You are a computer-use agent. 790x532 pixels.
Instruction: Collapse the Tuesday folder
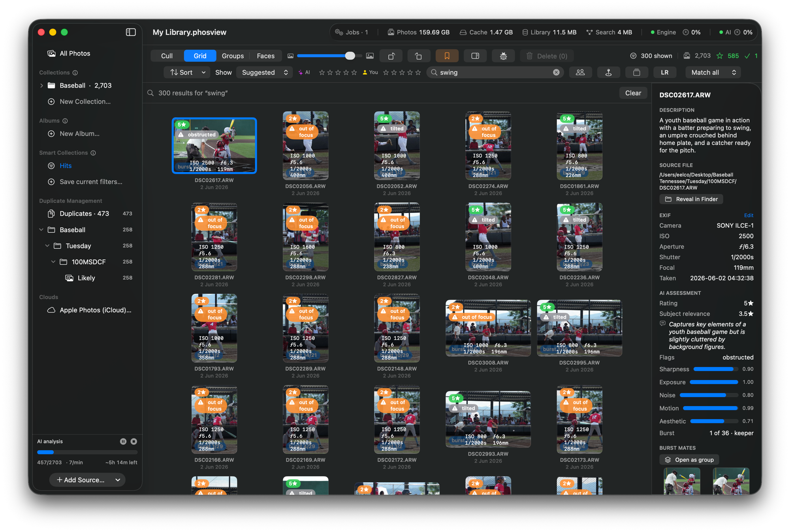(x=47, y=246)
